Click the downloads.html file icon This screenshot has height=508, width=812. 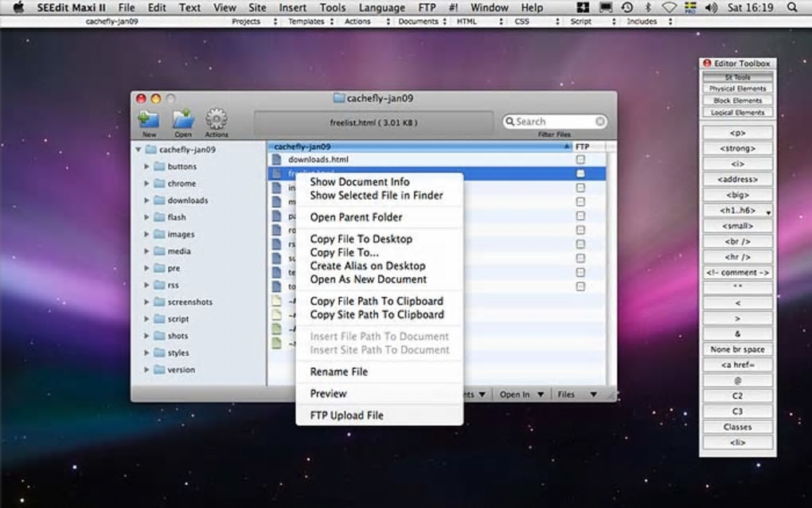277,159
